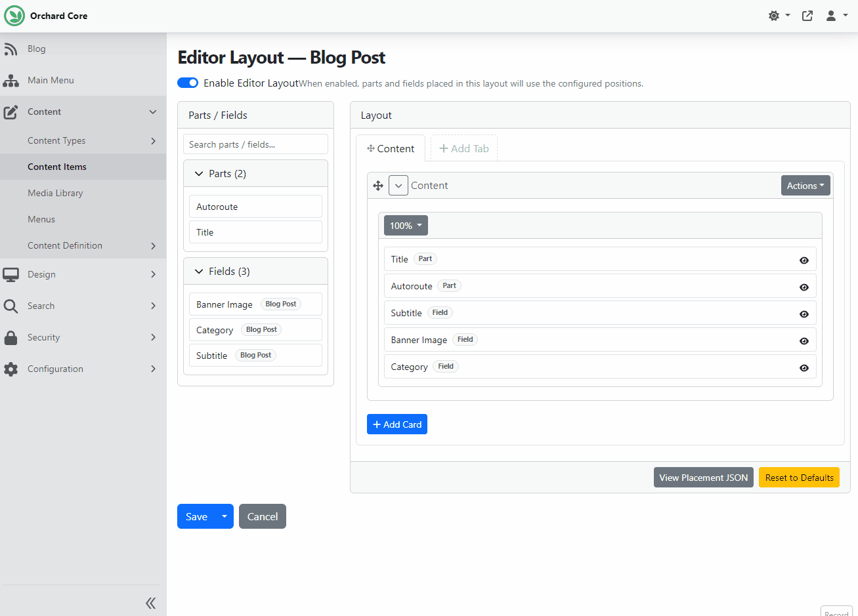Toggle the Enable Editor Layout switch
858x616 pixels.
pos(188,83)
